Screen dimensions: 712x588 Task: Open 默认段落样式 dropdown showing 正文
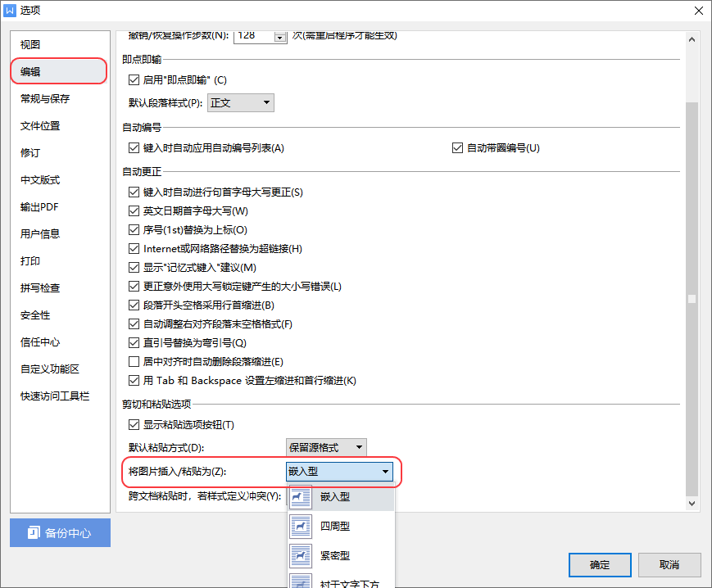pyautogui.click(x=241, y=102)
